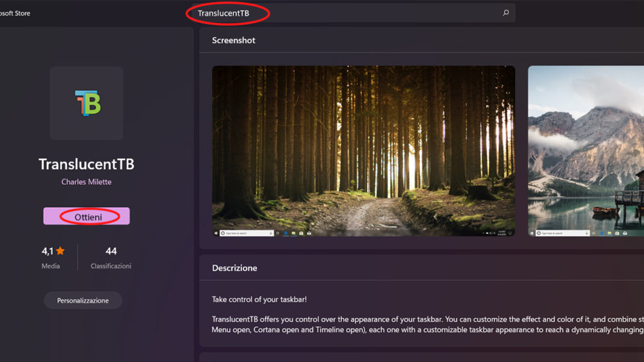This screenshot has height=362, width=644.
Task: Click the Screenshot section heading
Action: click(234, 40)
